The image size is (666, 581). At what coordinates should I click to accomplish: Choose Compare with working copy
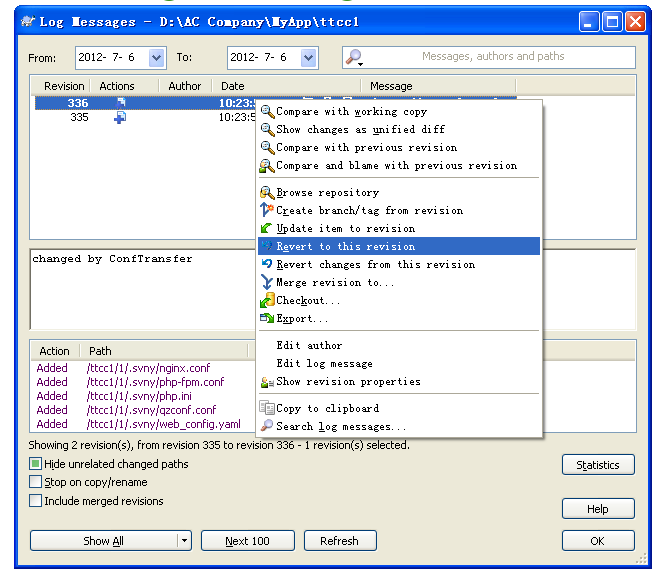[399, 112]
